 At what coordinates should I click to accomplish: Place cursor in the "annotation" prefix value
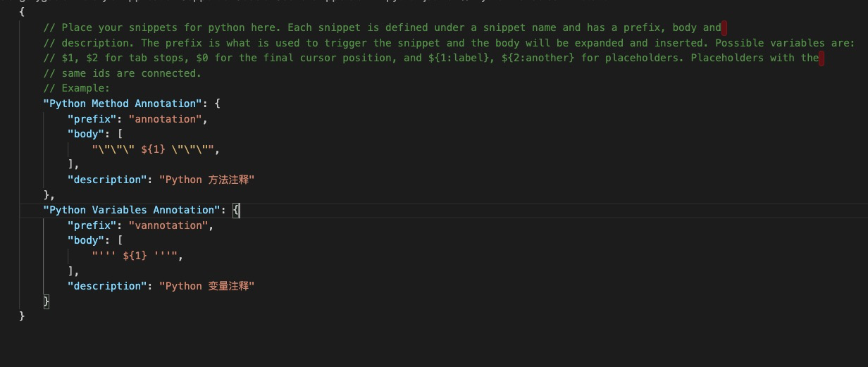click(166, 119)
